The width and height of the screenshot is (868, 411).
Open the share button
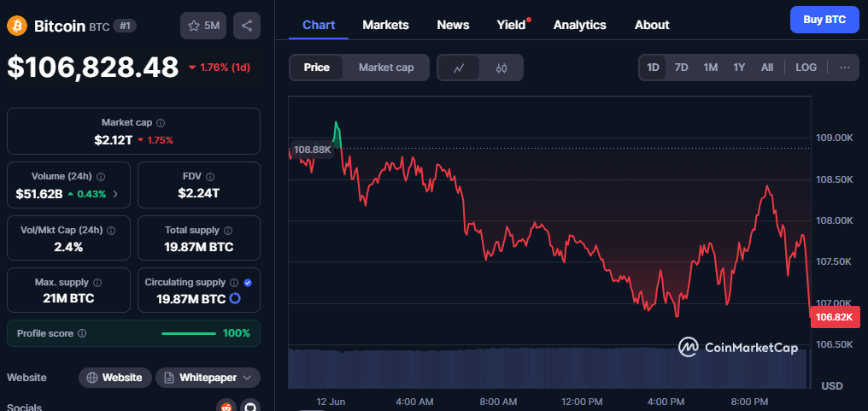pos(247,26)
